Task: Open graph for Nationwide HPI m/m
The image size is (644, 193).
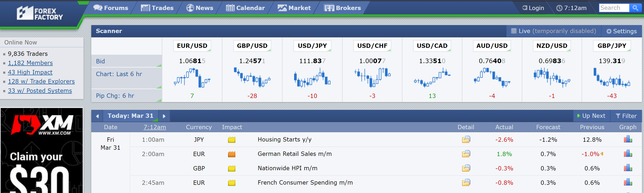Action: click(628, 168)
